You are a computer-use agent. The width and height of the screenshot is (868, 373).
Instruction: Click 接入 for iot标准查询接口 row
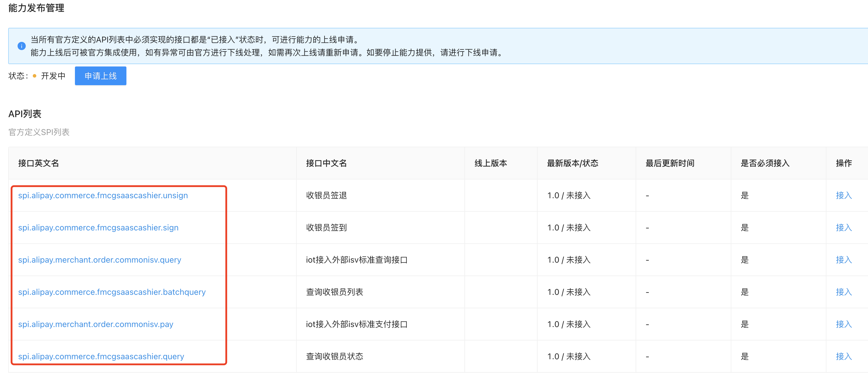coord(843,260)
